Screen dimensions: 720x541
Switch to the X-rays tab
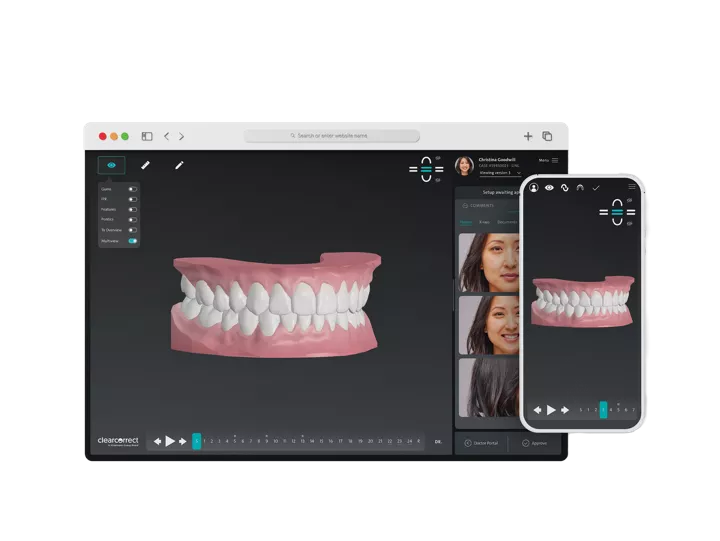(x=484, y=222)
